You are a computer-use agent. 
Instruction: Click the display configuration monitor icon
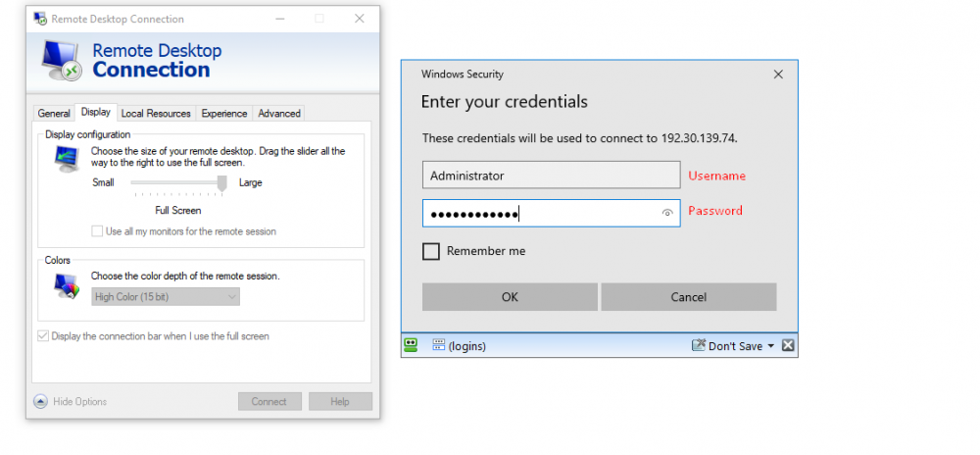pyautogui.click(x=68, y=159)
